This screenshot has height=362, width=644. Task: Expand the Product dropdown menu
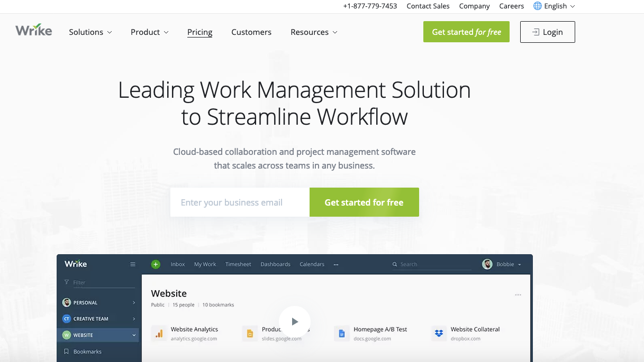click(x=150, y=32)
